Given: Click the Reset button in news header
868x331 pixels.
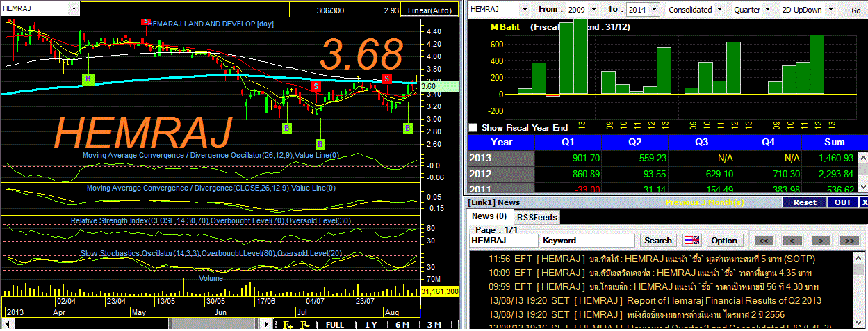Looking at the screenshot, I should coord(804,202).
